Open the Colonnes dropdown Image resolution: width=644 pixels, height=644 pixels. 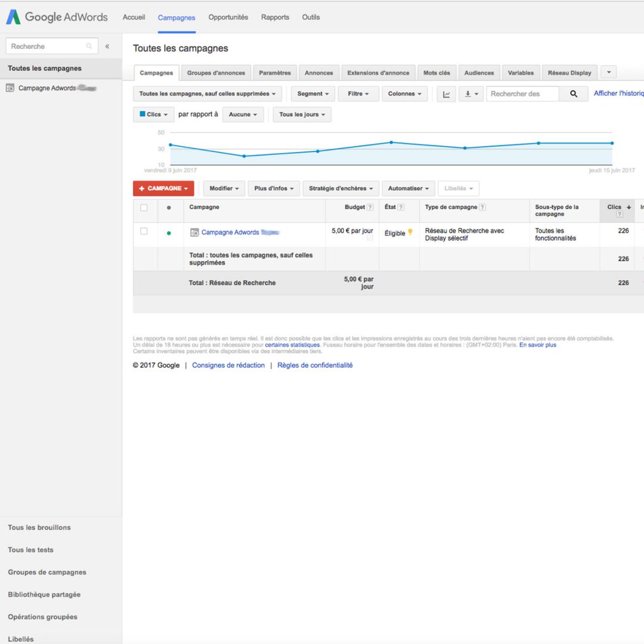[404, 94]
